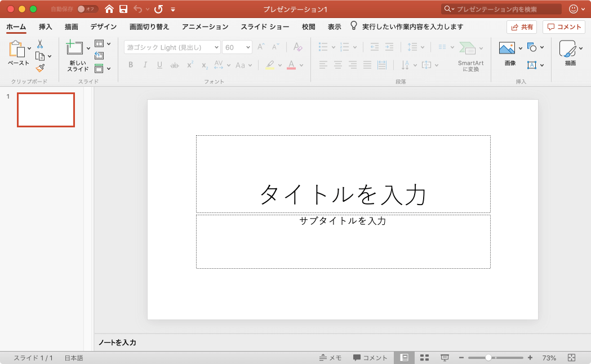Viewport: 591px width, 364px height.
Task: Toggle the AutoSave (自動保存) switch
Action: 87,9
